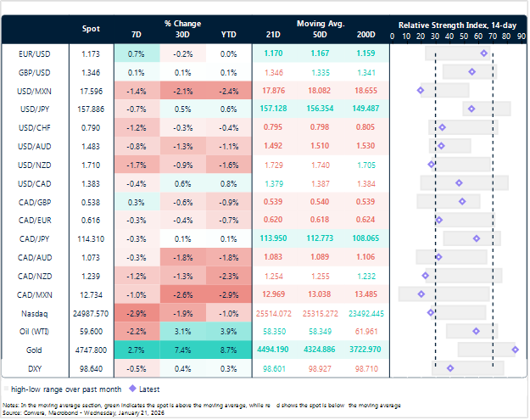The width and height of the screenshot is (530, 420).
Task: Click the Oil (WTI) spot value 59.600
Action: (91, 331)
